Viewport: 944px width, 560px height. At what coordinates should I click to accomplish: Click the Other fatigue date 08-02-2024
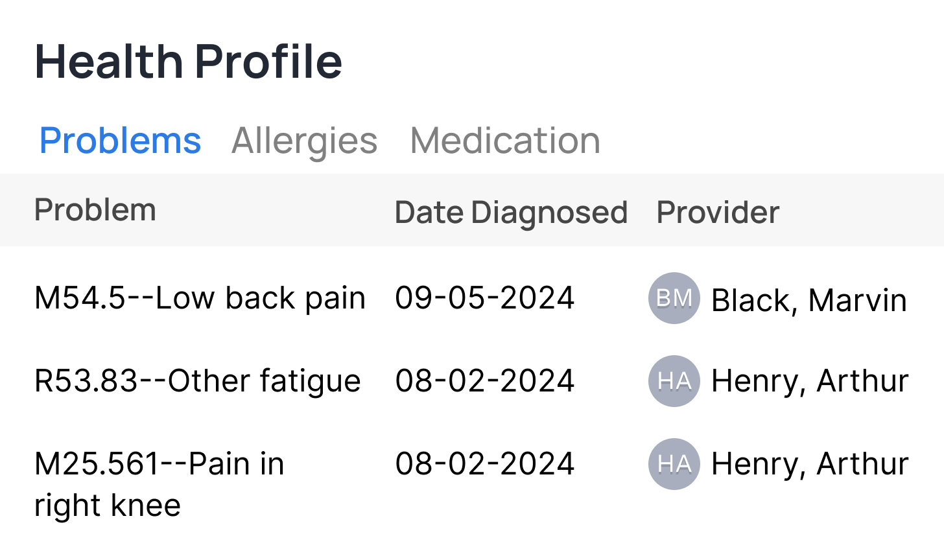coord(485,381)
